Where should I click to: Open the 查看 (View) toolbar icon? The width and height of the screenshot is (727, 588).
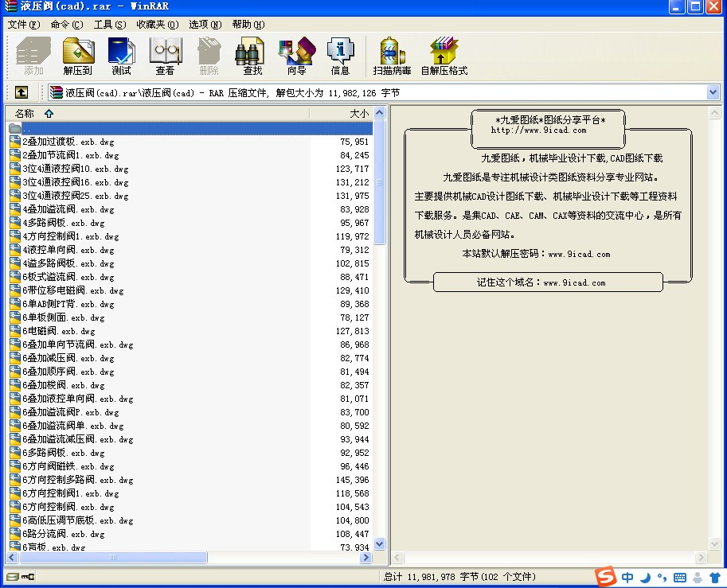click(x=165, y=56)
